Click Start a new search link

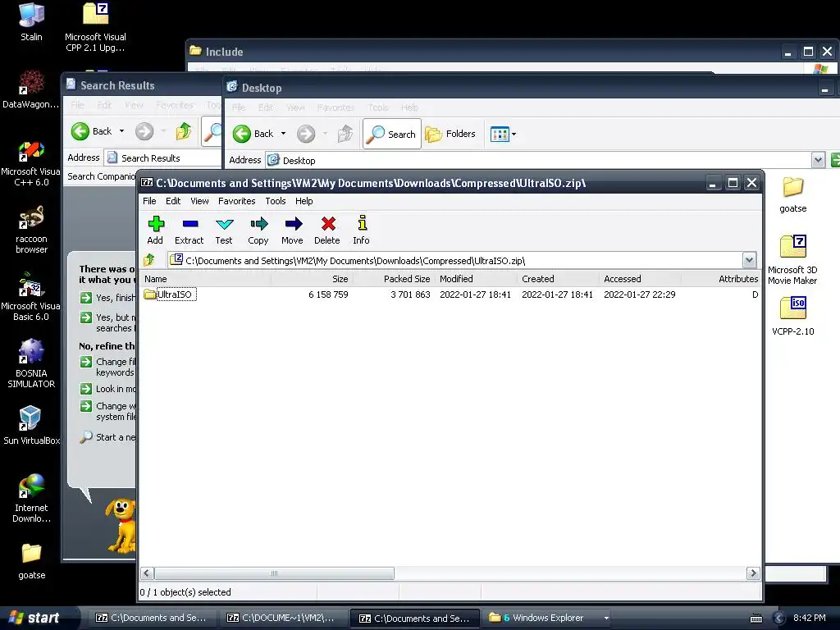tap(108, 437)
